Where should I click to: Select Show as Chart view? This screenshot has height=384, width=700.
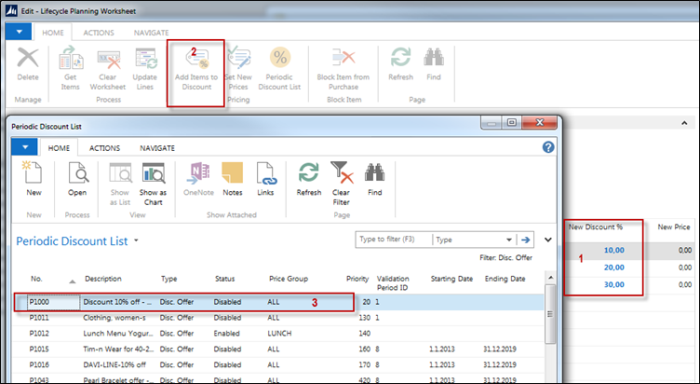click(x=153, y=184)
